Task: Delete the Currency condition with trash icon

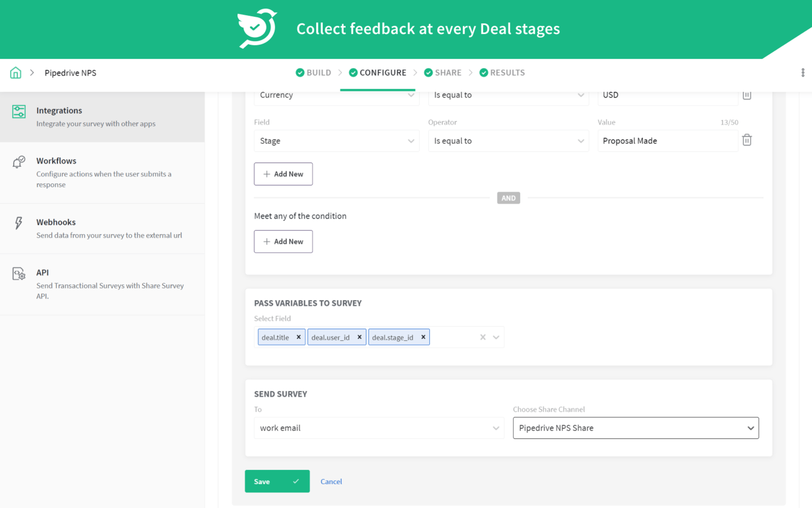Action: tap(747, 95)
